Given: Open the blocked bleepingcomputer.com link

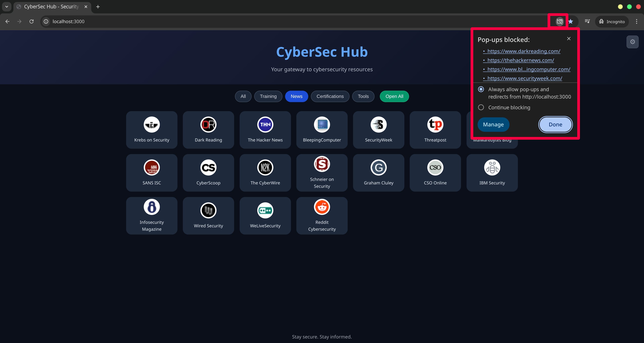Looking at the screenshot, I should (529, 69).
